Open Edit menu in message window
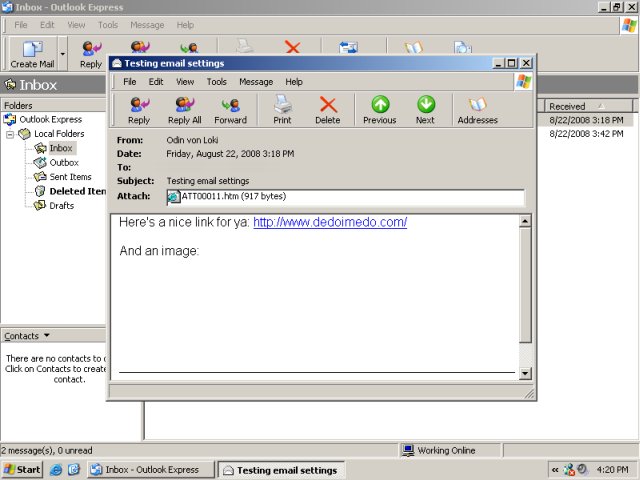This screenshot has width=640, height=480. point(156,82)
